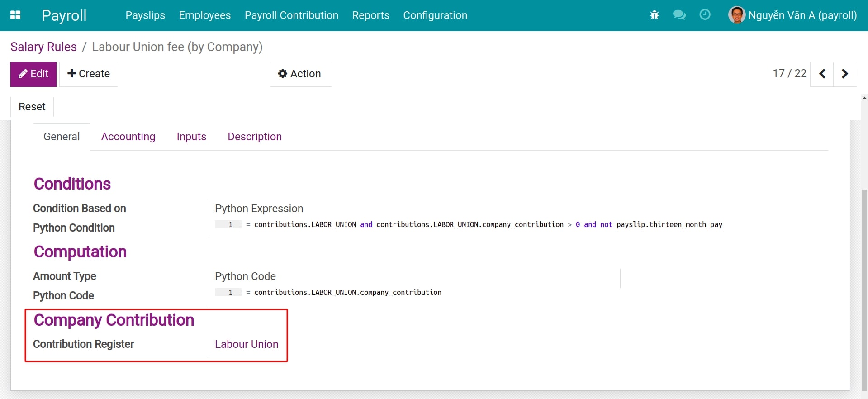This screenshot has width=868, height=399.
Task: Go to next record arrow
Action: [844, 74]
